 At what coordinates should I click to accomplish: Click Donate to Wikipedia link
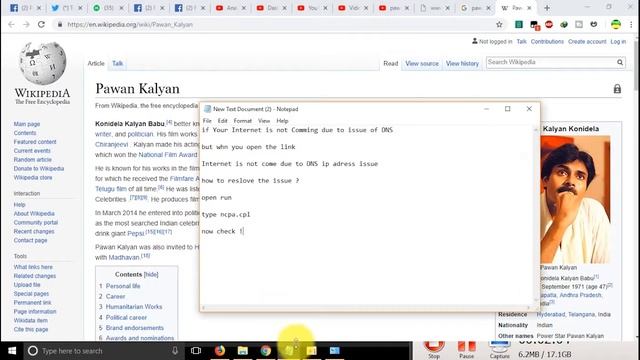[x=39, y=169]
